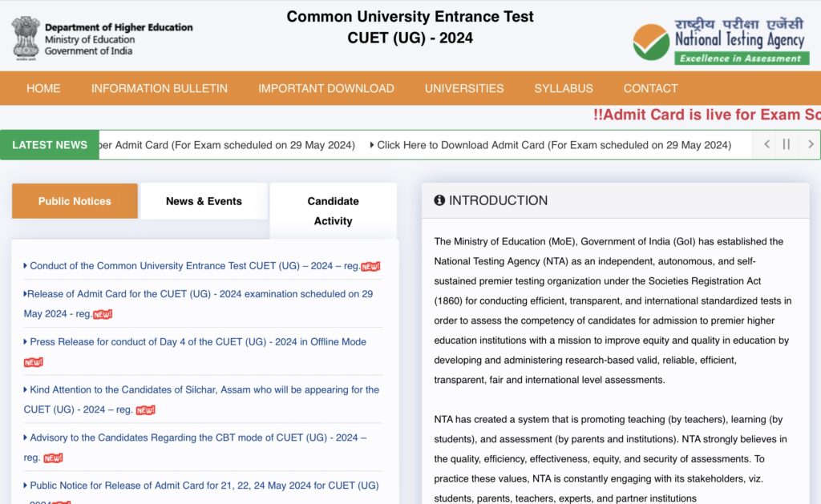Click the 'CUET (UG) - 2024' heading
Screen dimensions: 821x504
pos(410,38)
